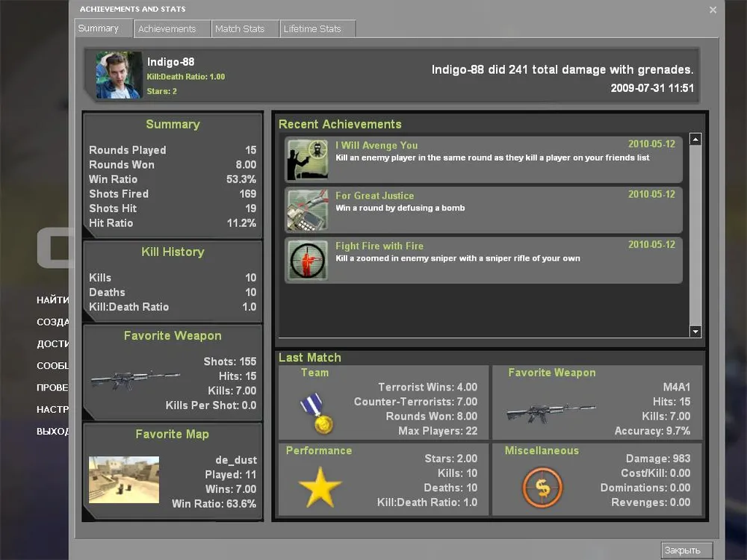Select the СОЗДА main menu item

53,322
